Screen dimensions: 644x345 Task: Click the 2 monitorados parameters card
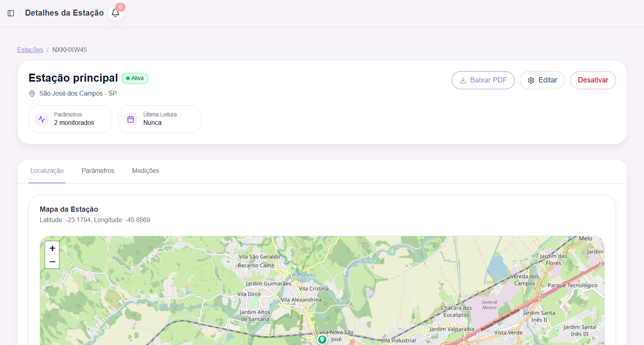pos(70,119)
